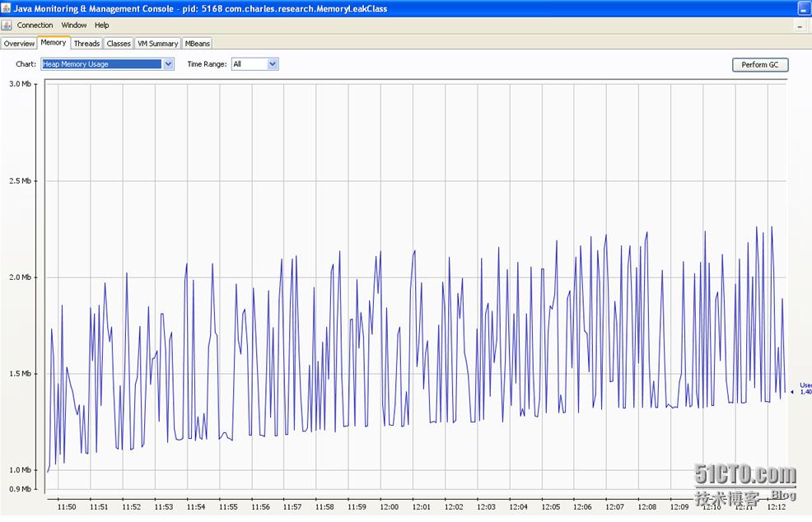The height and width of the screenshot is (522, 812).
Task: Click the 11:55 time label
Action: click(228, 507)
